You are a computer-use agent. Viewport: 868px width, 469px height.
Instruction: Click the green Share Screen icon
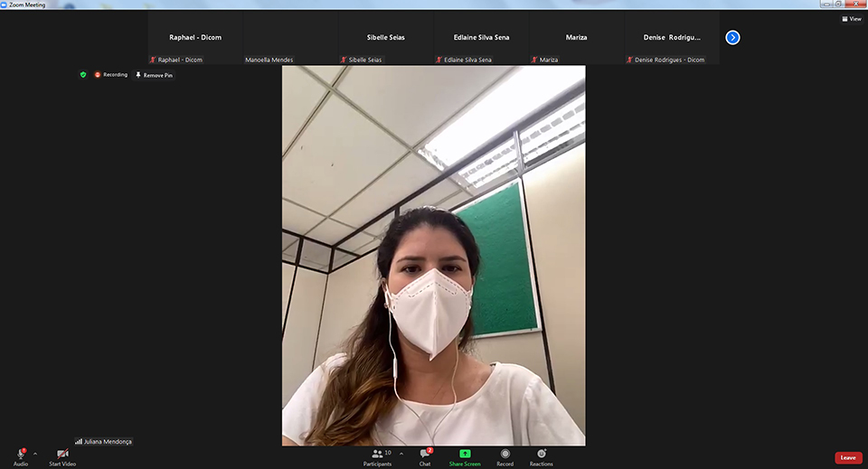coord(465,454)
